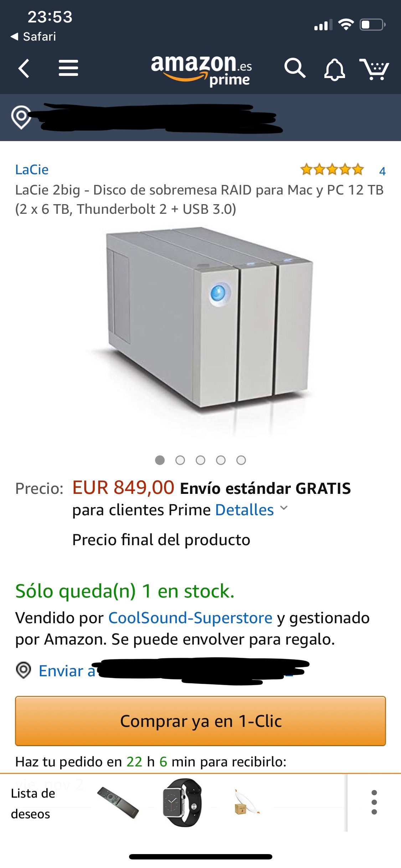Open CoolSound-Superstore seller page
401x868 pixels.
click(190, 618)
